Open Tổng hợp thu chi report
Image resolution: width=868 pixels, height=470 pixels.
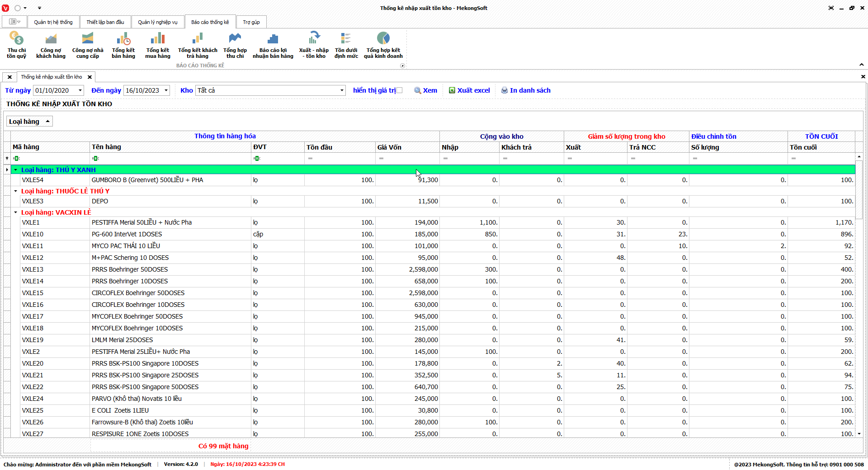tap(235, 45)
